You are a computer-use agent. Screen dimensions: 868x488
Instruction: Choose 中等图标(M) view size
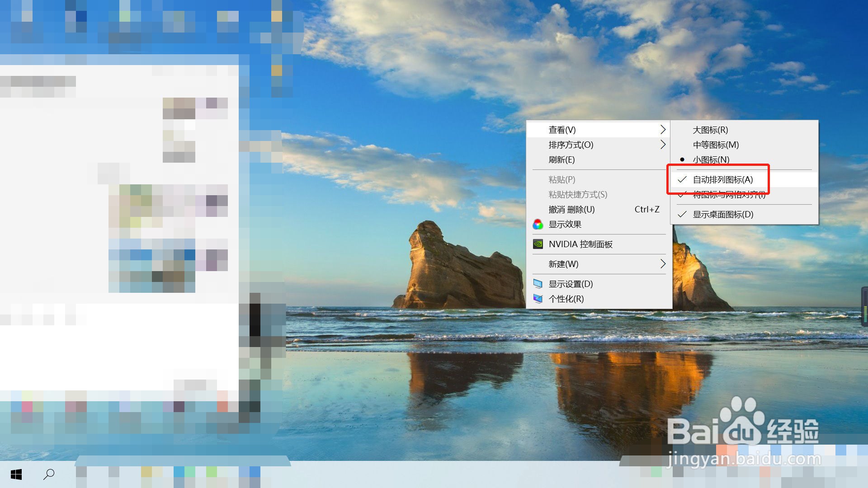[715, 145]
